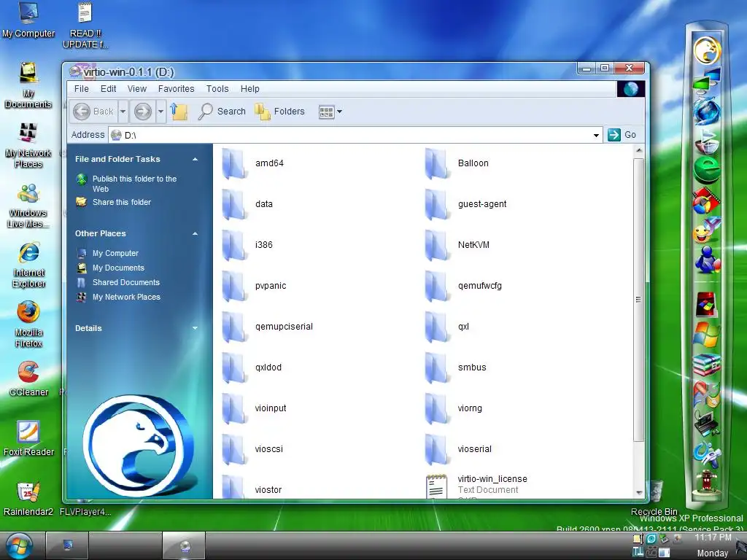This screenshot has height=560, width=747.
Task: Click the green e icon in dock
Action: (707, 170)
